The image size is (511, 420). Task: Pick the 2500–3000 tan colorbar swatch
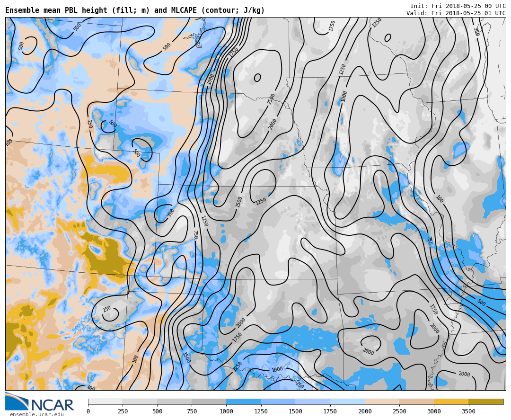(416, 402)
